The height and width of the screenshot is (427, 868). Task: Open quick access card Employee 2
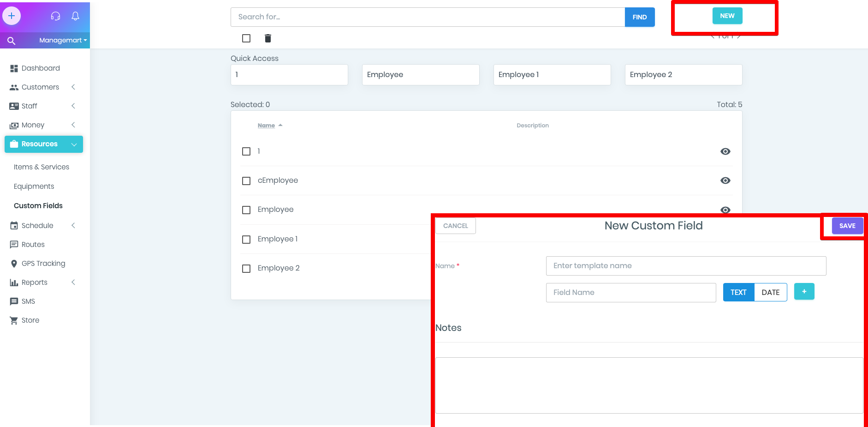point(684,75)
